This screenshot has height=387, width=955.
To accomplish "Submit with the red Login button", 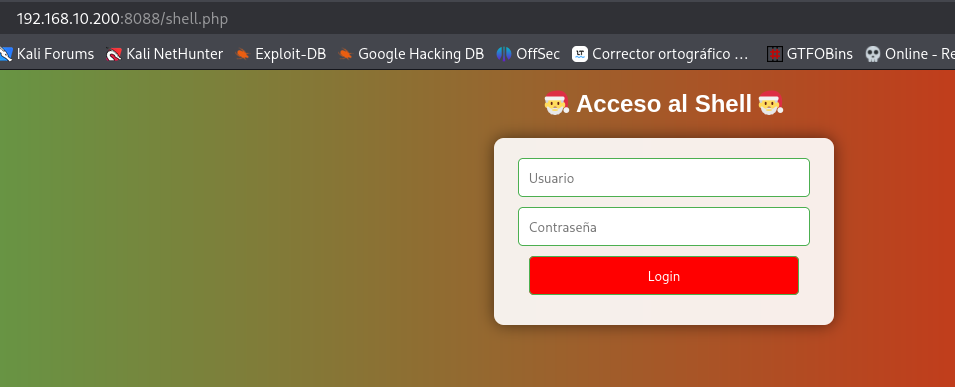I will tap(664, 275).
